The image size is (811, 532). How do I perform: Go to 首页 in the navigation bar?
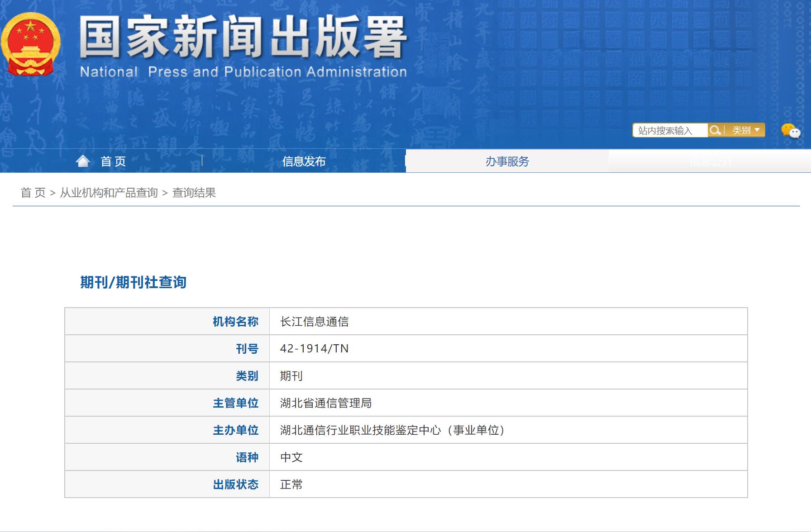coord(113,161)
